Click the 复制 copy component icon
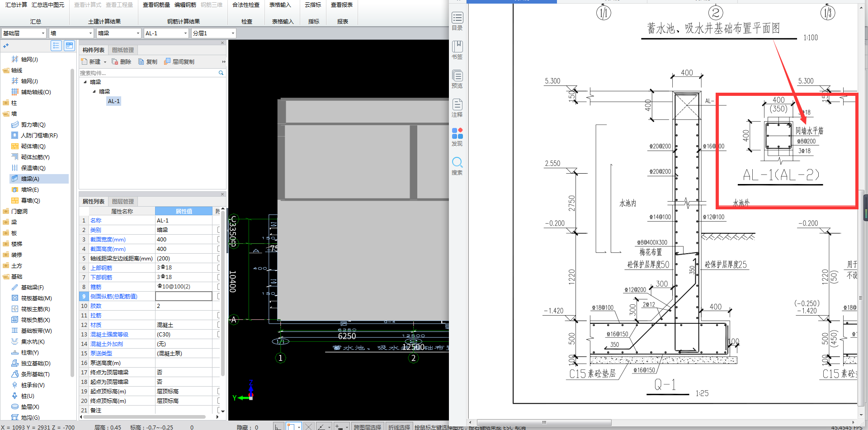868x430 pixels. pyautogui.click(x=141, y=61)
